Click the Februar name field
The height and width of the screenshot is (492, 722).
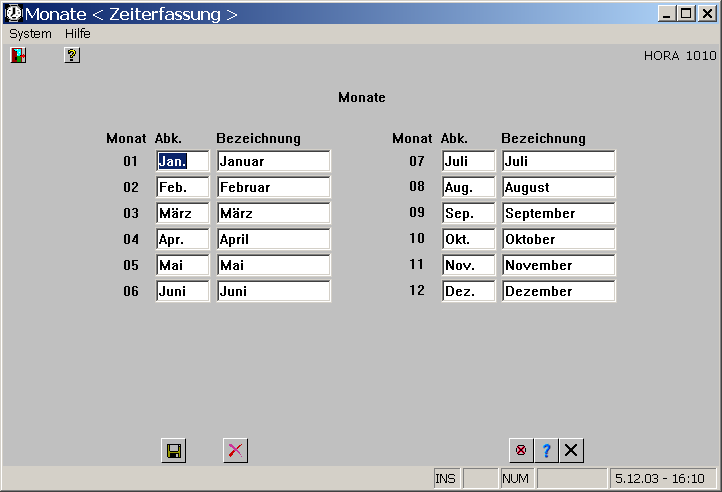[x=273, y=187]
